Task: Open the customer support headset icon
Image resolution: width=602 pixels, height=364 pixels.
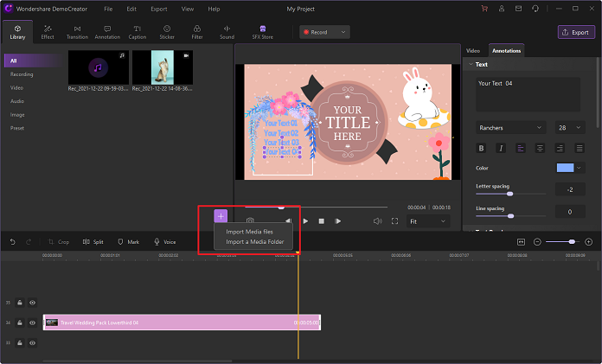Action: pos(535,9)
